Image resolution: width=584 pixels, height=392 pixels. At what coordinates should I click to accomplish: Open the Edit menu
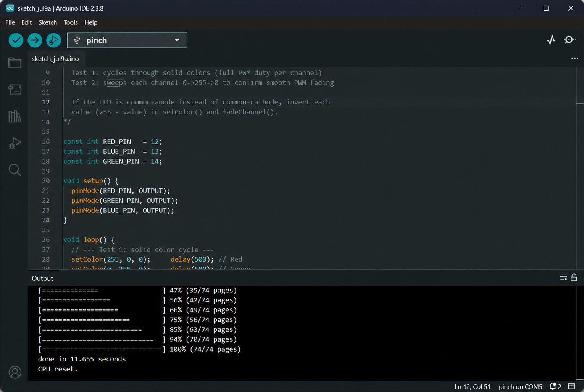26,22
